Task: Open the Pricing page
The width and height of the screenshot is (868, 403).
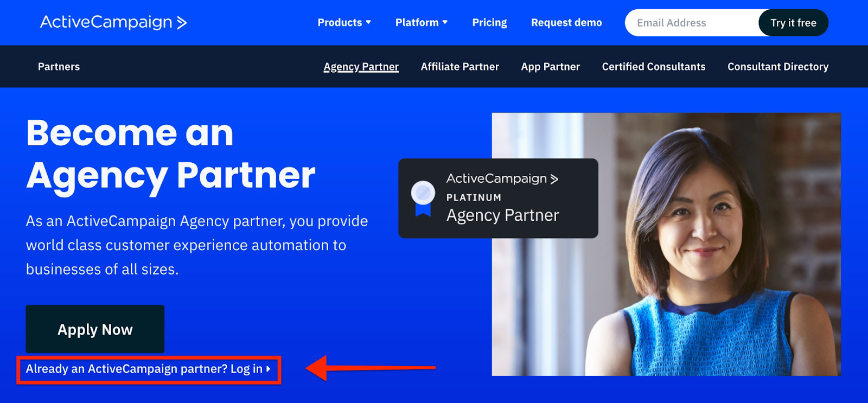Action: 489,23
